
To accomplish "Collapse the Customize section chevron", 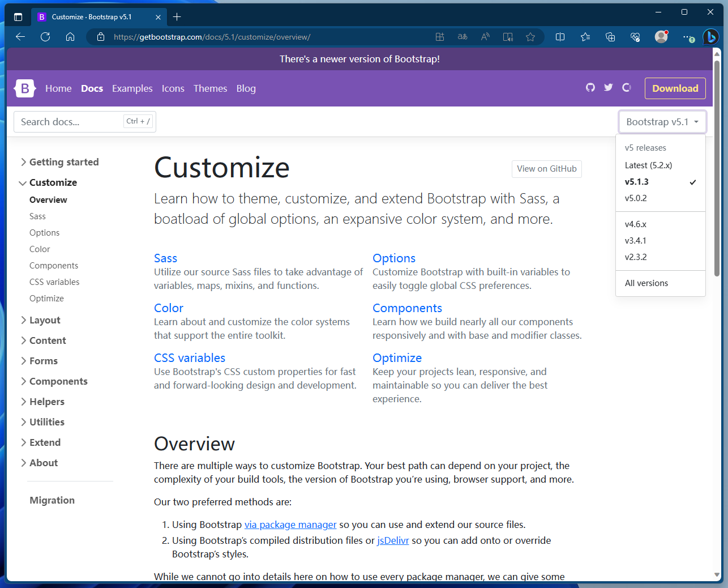I will 23,182.
